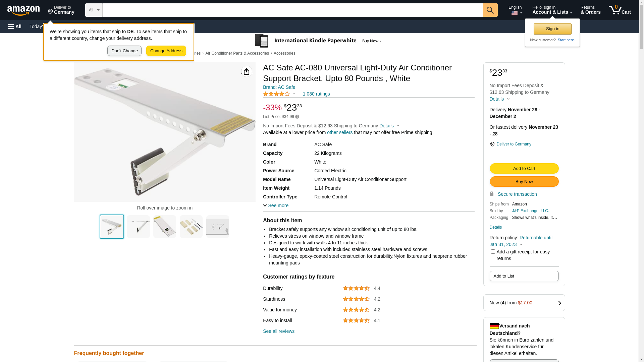Image resolution: width=644 pixels, height=362 pixels.
Task: Expand See more product details
Action: click(276, 205)
